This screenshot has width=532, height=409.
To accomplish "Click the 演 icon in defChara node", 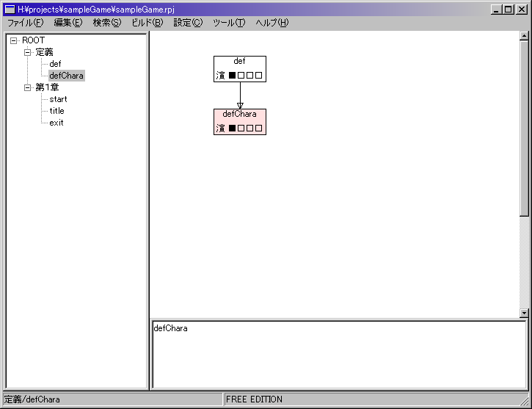I will [x=221, y=128].
